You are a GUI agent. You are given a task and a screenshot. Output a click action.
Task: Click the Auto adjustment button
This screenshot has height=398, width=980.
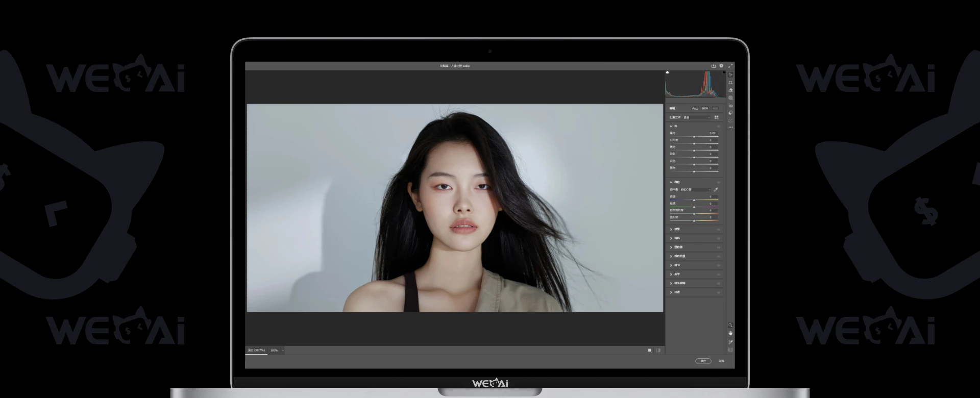[695, 108]
